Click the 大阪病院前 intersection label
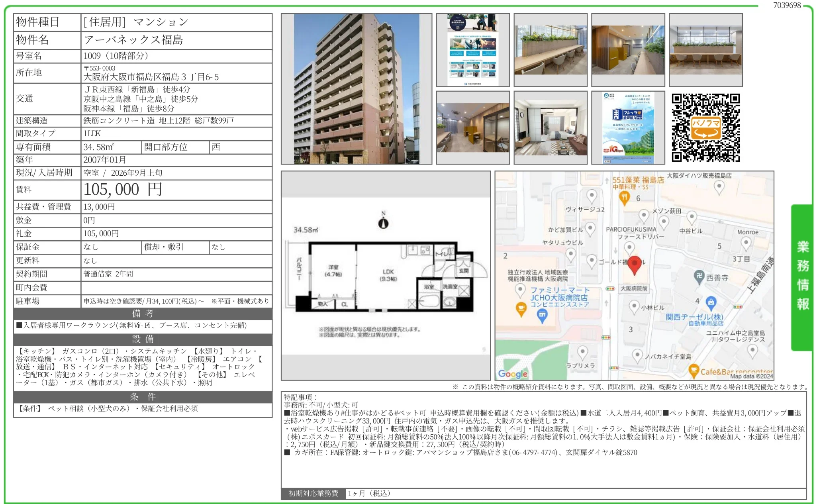This screenshot has height=504, width=819. click(x=634, y=288)
